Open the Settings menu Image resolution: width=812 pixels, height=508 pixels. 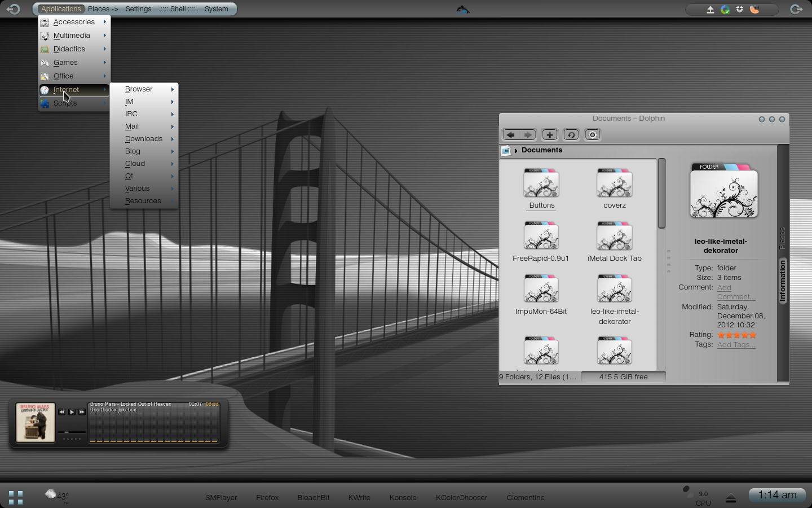[138, 9]
